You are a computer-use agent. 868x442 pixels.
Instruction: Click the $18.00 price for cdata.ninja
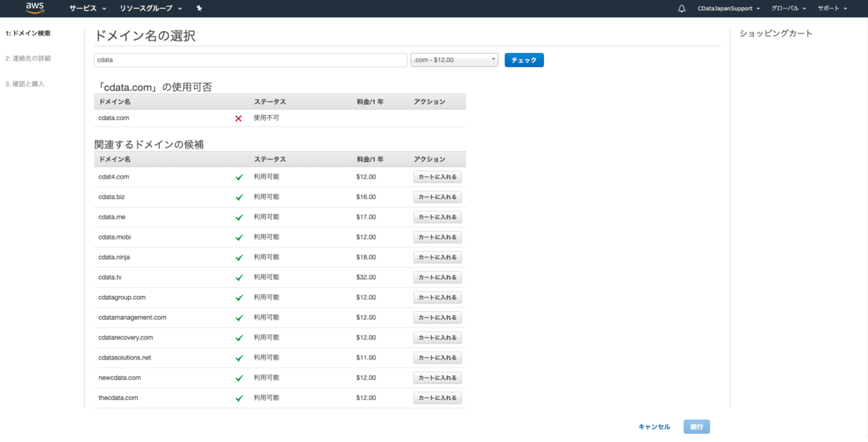(x=366, y=257)
